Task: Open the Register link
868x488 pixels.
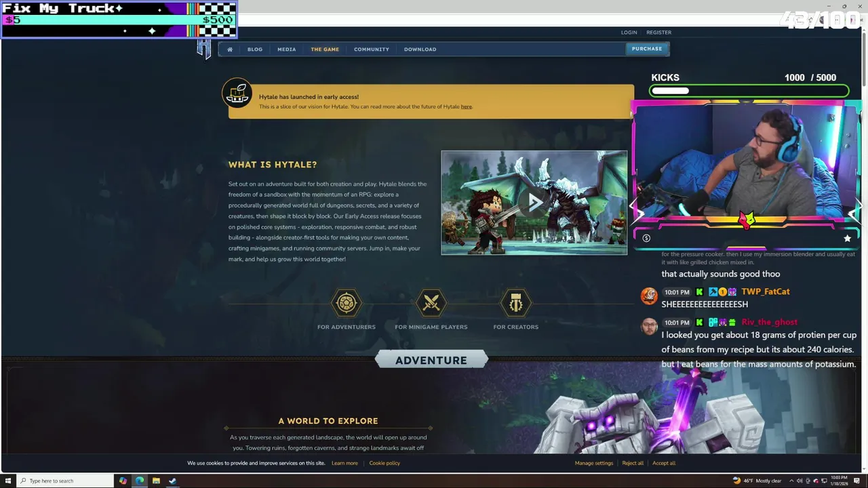Action: click(x=658, y=32)
